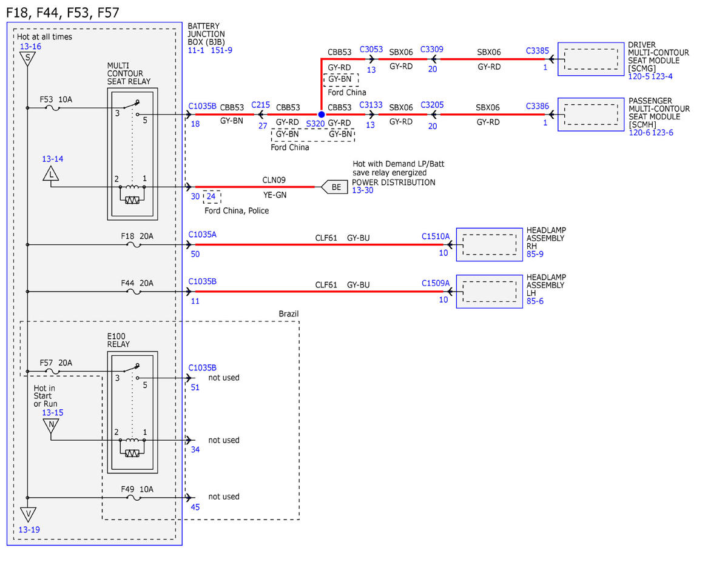This screenshot has width=728, height=562.
Task: Click the N triangle symbol
Action: tap(51, 424)
